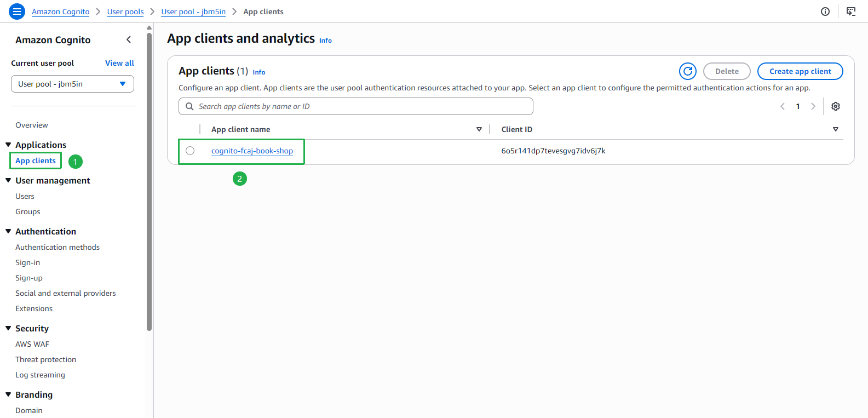Collapse the User management section

point(8,180)
